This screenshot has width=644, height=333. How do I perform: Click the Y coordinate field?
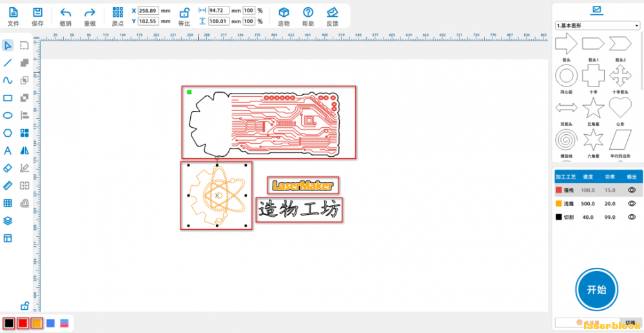[148, 21]
